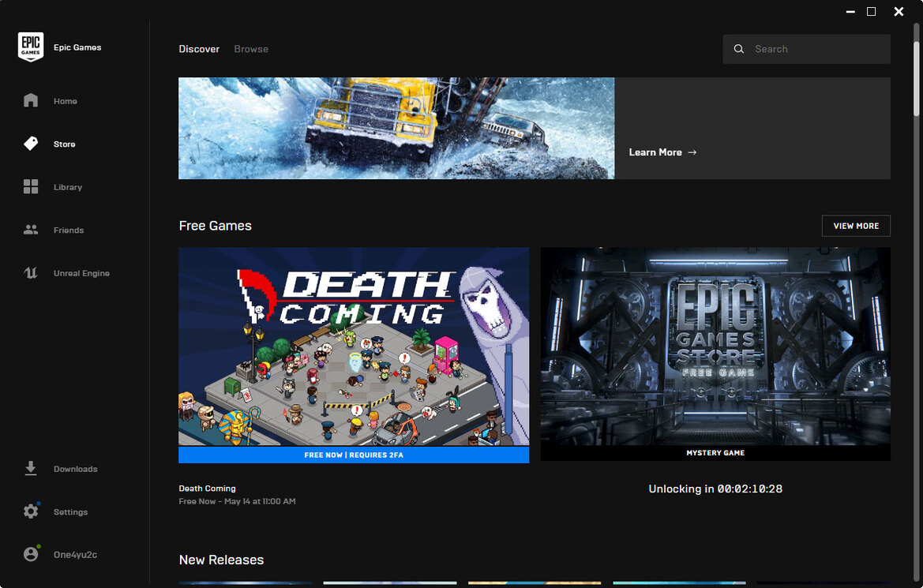
Task: Maximize the launcher window
Action: [x=871, y=11]
